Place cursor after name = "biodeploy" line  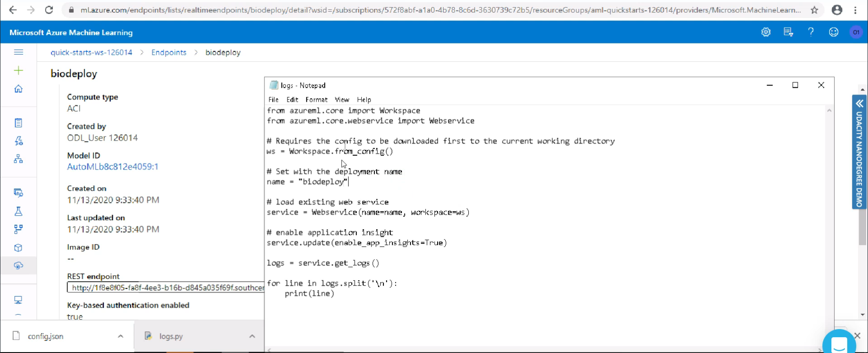tap(349, 182)
